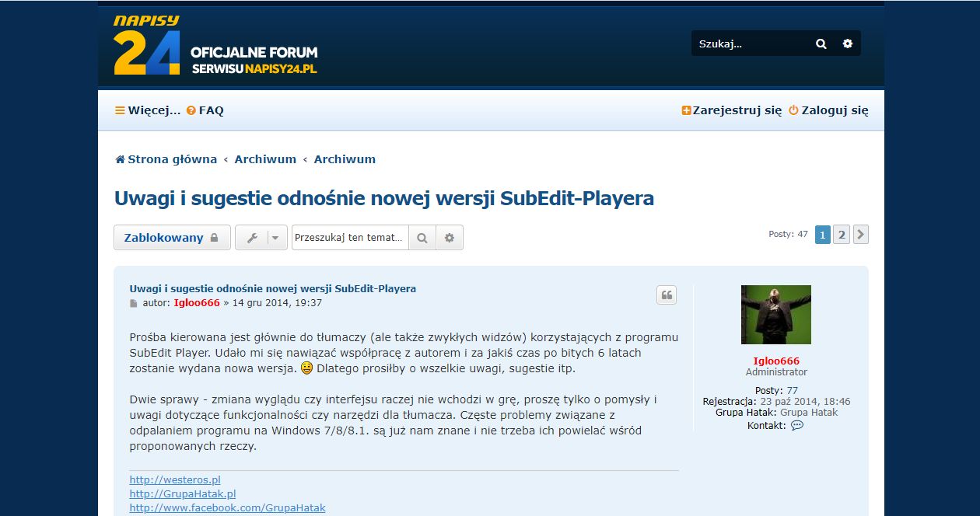The image size is (980, 516).
Task: Click Zarejestruj się link
Action: click(732, 110)
